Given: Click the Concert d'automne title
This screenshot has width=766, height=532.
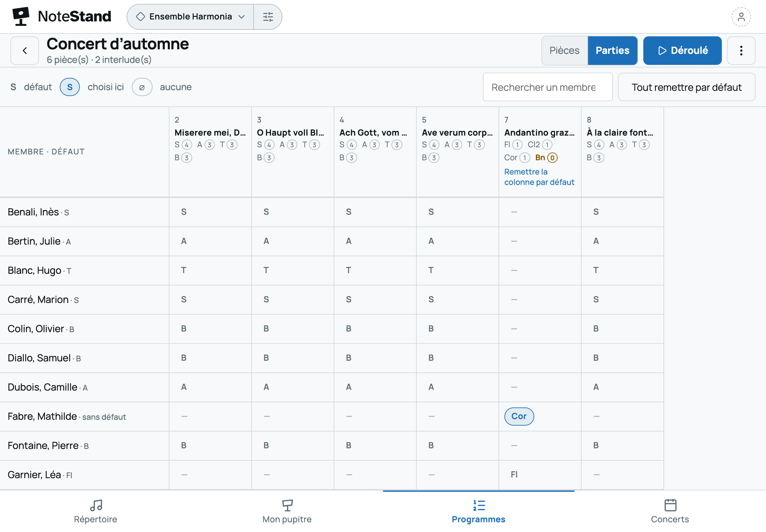Looking at the screenshot, I should pyautogui.click(x=118, y=44).
